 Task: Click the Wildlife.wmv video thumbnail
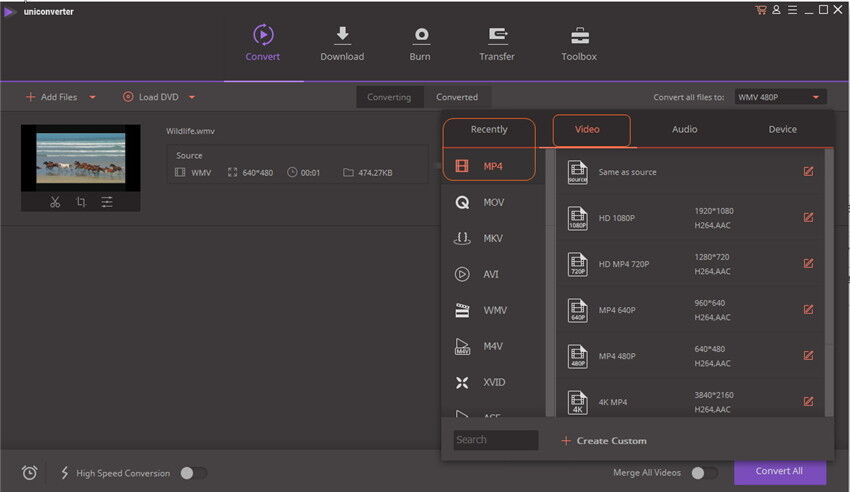click(x=81, y=158)
